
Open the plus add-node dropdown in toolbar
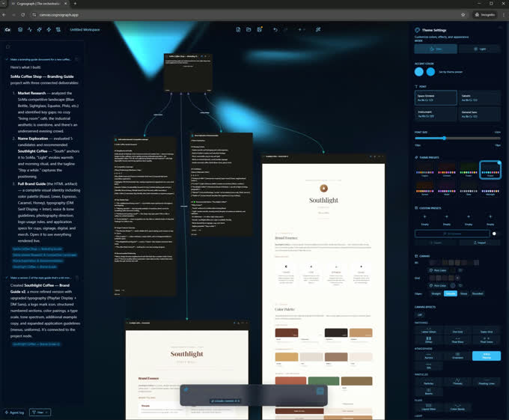coord(302,29)
